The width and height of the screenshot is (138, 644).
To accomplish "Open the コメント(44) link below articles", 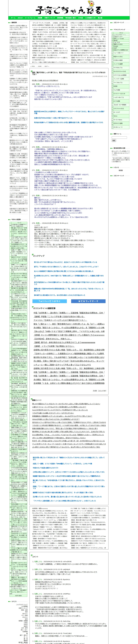I will 102,390.
